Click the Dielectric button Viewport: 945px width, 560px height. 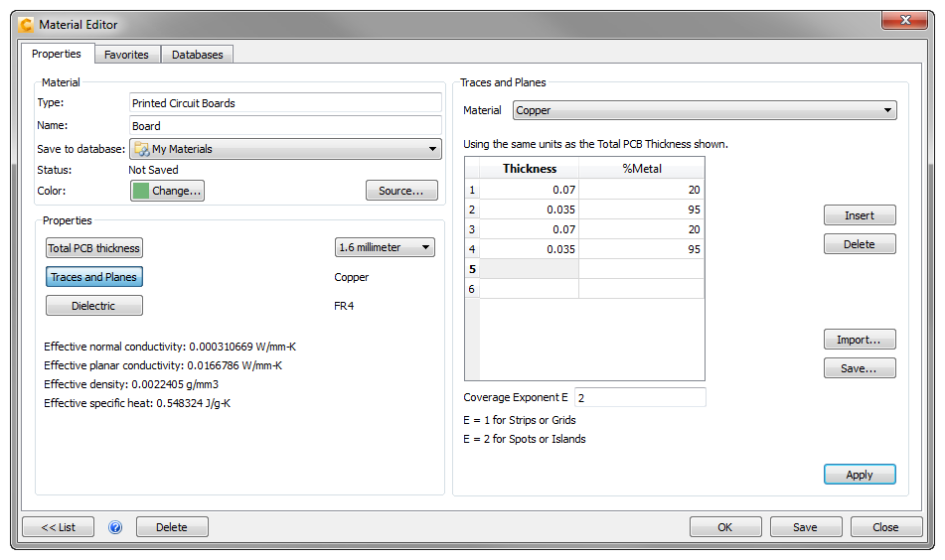[x=94, y=306]
